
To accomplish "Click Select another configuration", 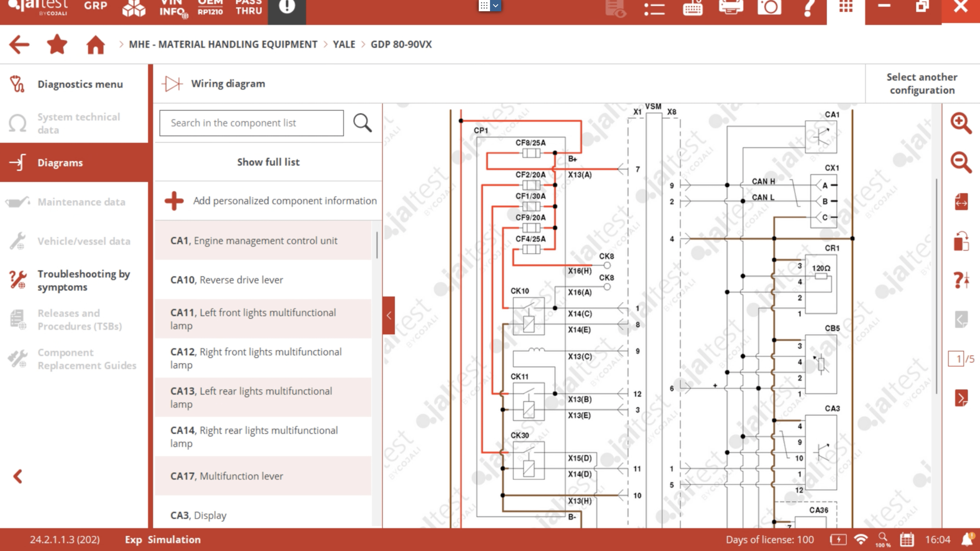I will coord(922,84).
